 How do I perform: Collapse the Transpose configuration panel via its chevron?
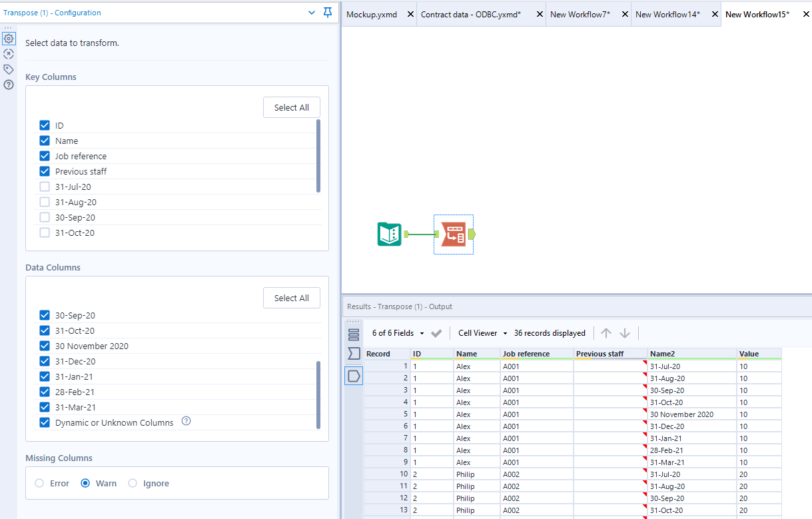(311, 13)
